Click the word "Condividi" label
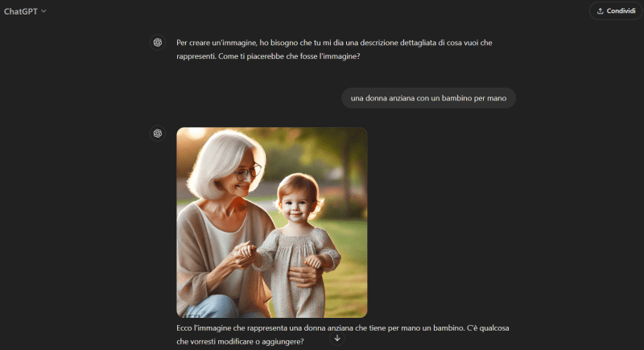644x350 pixels. pos(621,11)
